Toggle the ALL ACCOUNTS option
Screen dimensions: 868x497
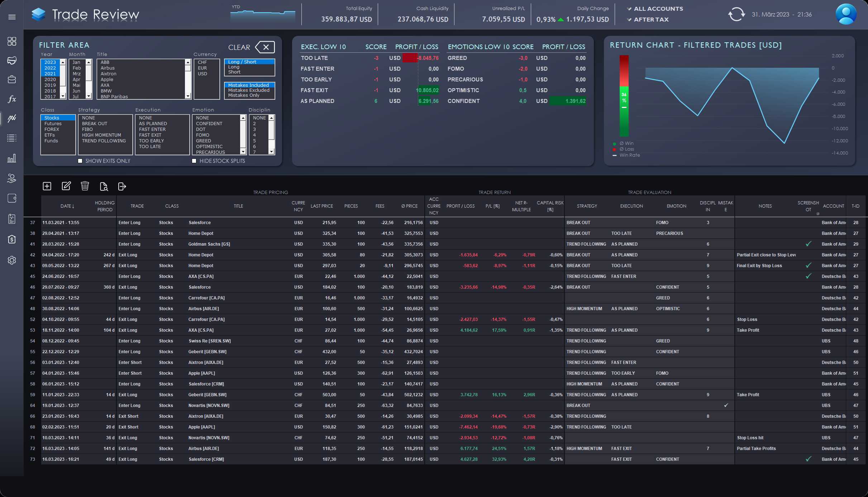point(655,9)
